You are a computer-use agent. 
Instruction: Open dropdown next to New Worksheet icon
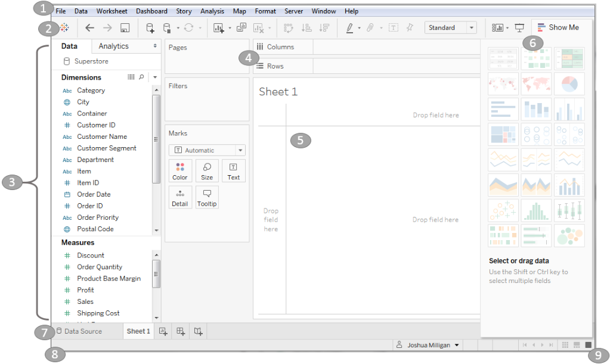(x=230, y=28)
